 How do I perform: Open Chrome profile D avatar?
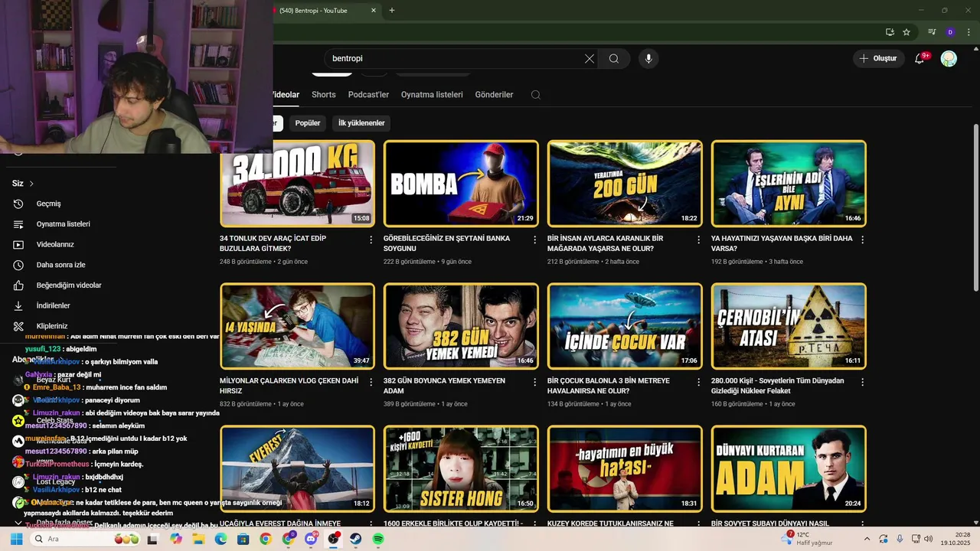click(950, 32)
